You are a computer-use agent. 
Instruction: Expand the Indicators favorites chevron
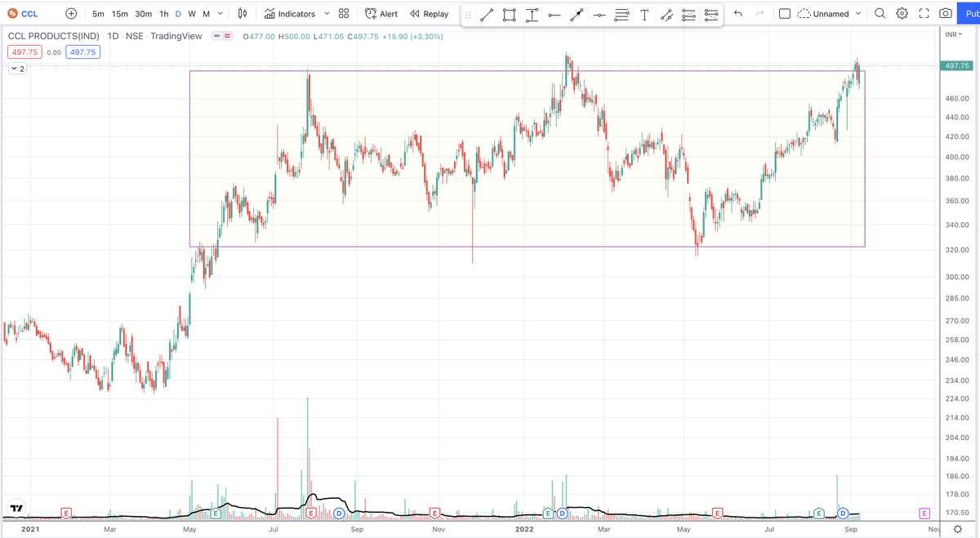pyautogui.click(x=327, y=14)
